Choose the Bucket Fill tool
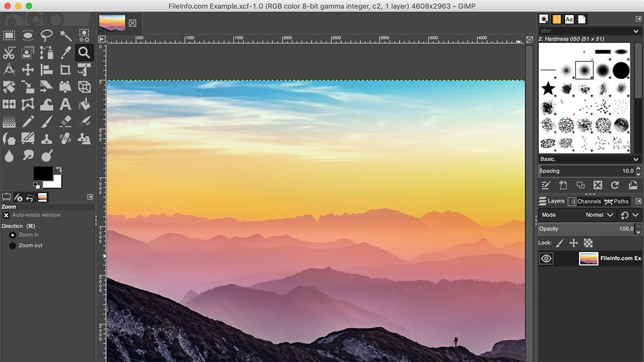644x362 pixels. (x=84, y=104)
